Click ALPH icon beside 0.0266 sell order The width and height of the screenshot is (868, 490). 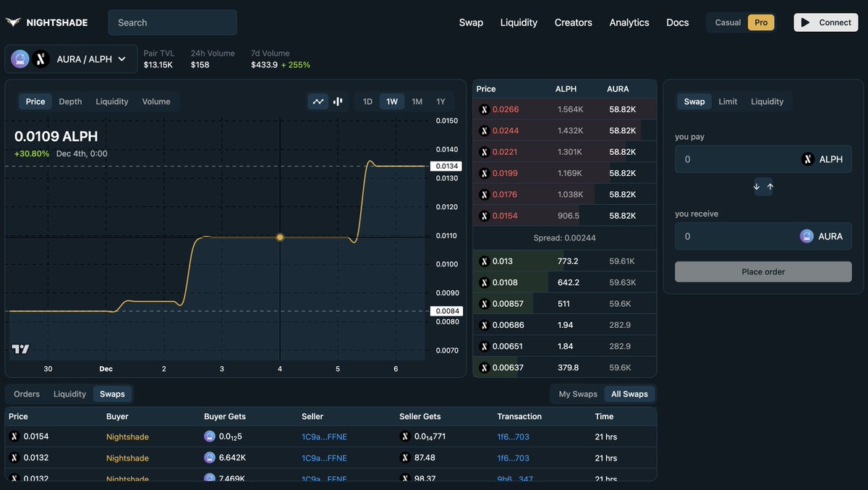click(485, 109)
